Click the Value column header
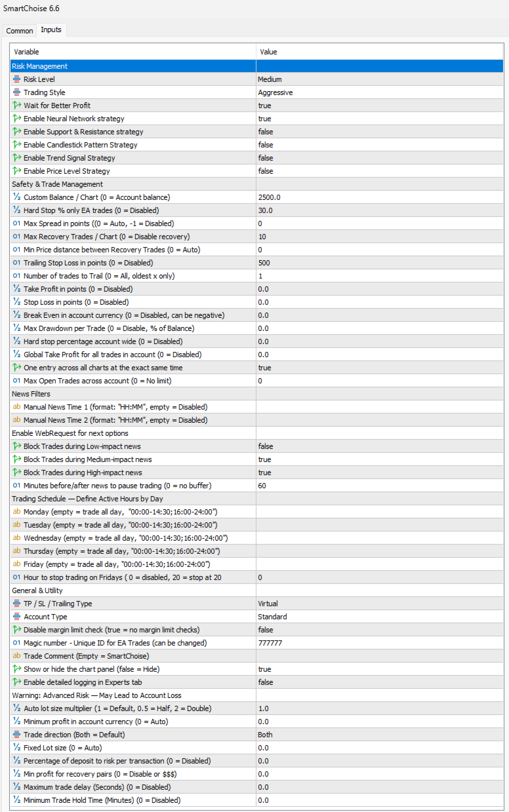Screen dimensions: 509x812 coord(380,52)
